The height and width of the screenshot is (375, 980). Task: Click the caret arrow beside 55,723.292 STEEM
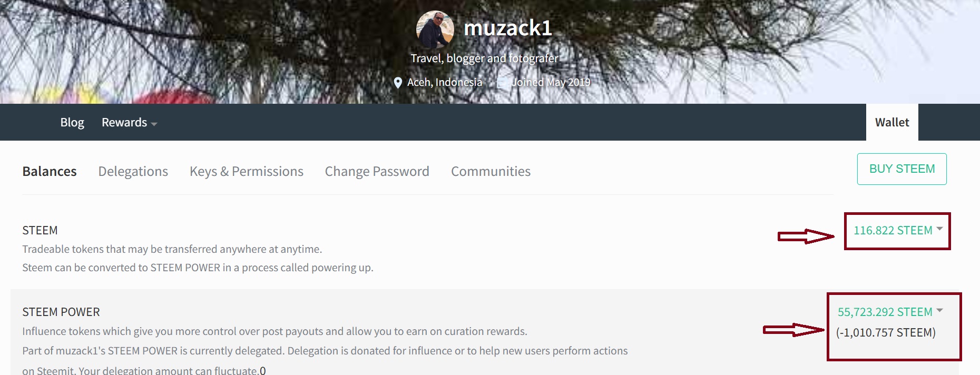click(x=939, y=310)
